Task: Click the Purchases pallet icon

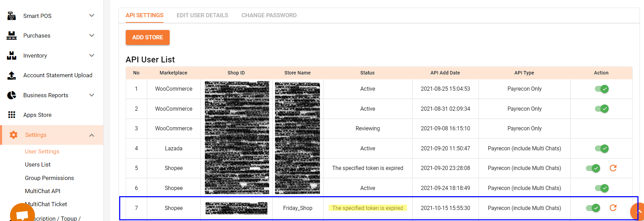Action: coord(11,36)
